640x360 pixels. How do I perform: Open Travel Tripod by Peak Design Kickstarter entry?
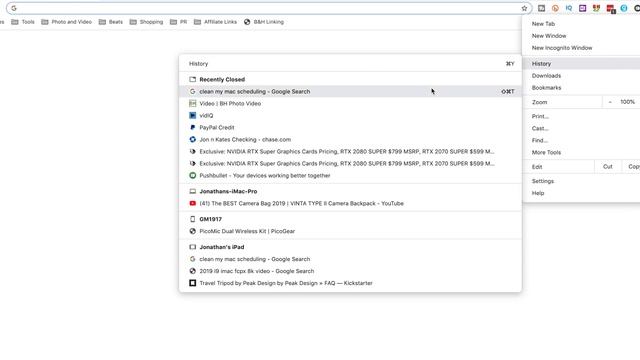[x=350, y=283]
